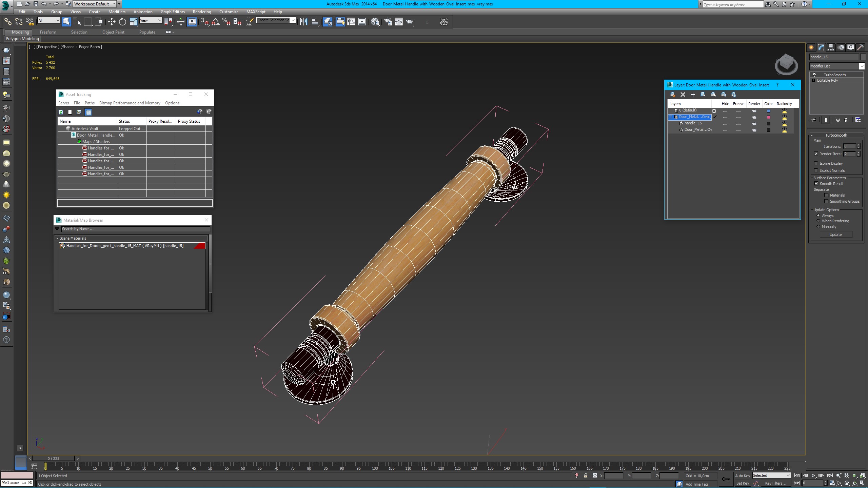Click the Auto Key button
The image size is (868, 488).
click(742, 475)
